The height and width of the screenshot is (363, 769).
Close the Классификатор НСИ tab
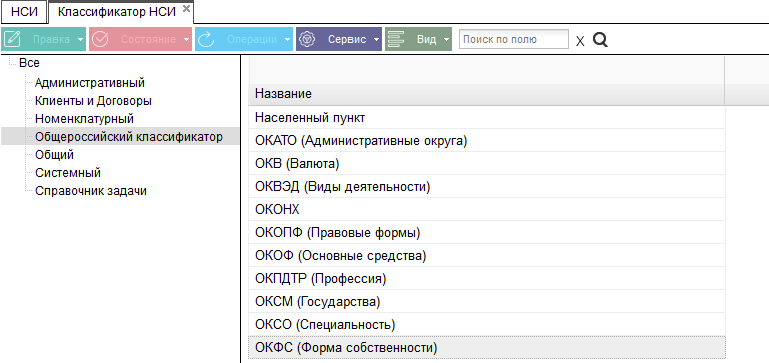coord(186,8)
